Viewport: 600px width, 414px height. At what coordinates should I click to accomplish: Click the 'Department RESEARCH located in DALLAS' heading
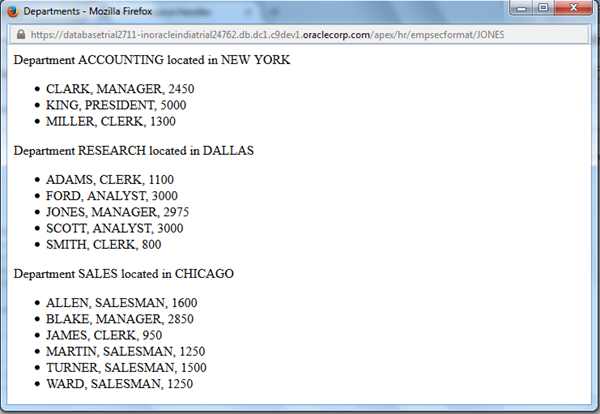coord(134,151)
